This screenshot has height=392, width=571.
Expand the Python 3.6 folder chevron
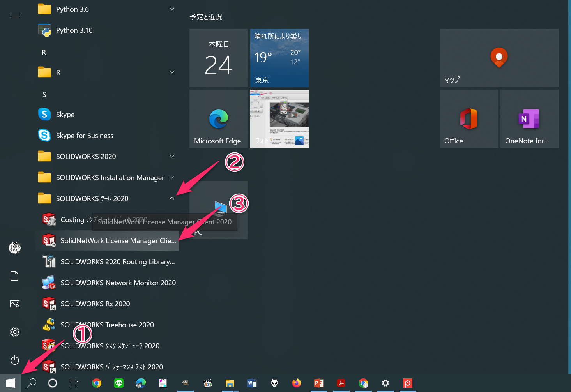172,9
